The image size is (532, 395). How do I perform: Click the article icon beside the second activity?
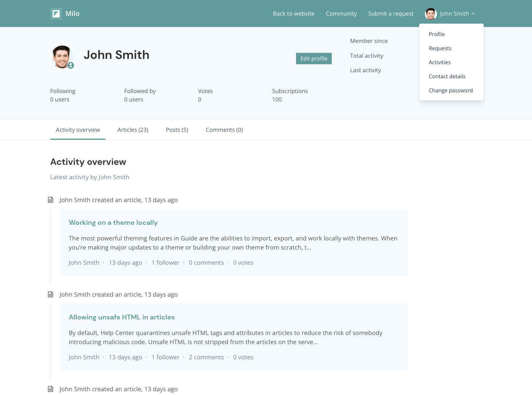51,294
